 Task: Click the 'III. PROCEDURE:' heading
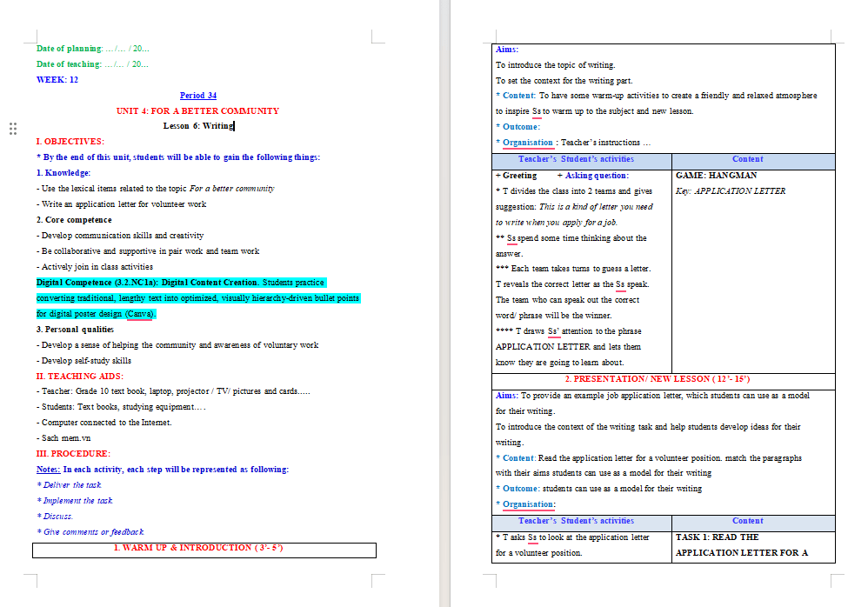coord(73,454)
